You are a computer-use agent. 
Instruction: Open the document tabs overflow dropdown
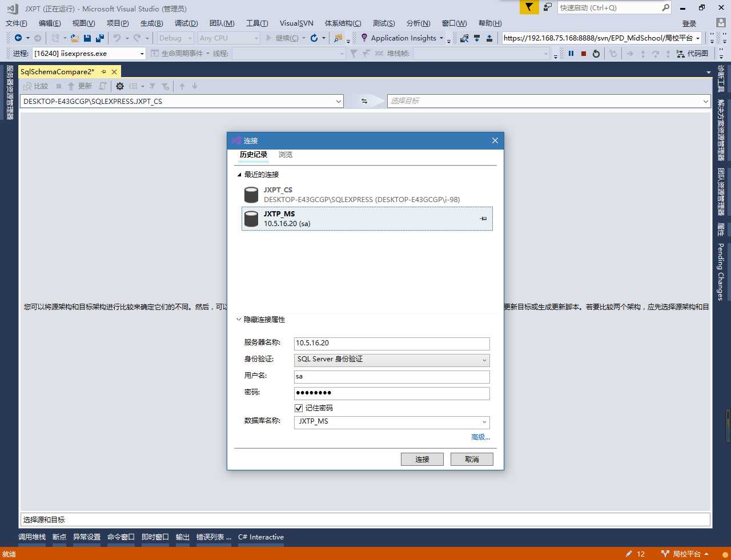click(x=709, y=72)
